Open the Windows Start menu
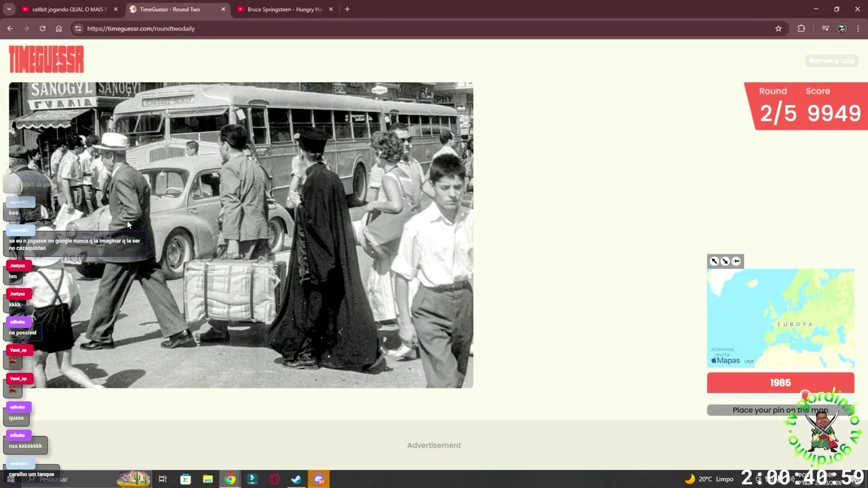The image size is (868, 488). tap(11, 479)
